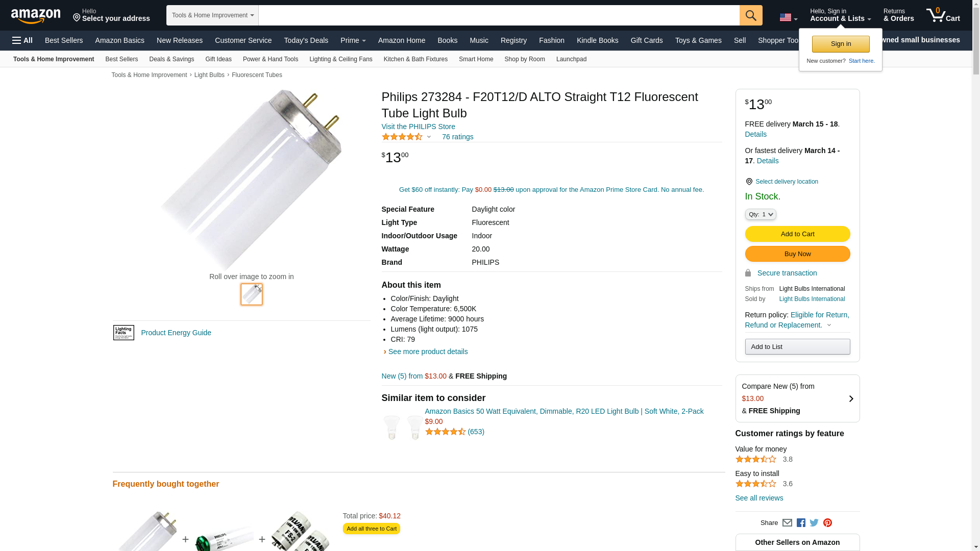Open the All hamburger menu

tap(22, 40)
